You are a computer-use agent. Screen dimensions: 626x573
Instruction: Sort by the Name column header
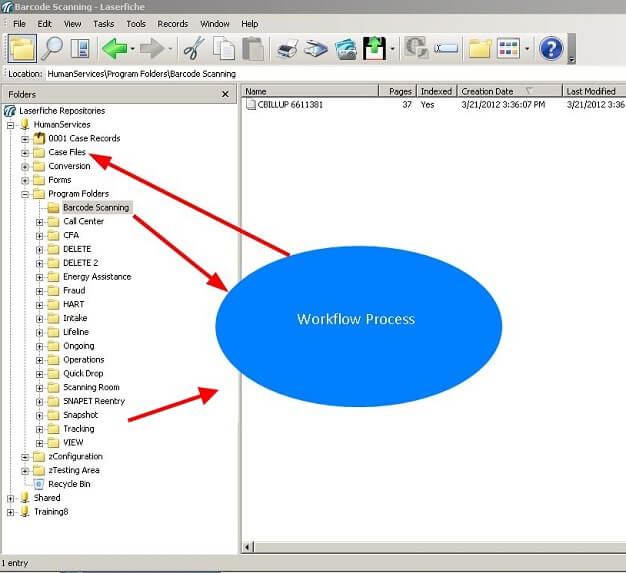point(310,91)
